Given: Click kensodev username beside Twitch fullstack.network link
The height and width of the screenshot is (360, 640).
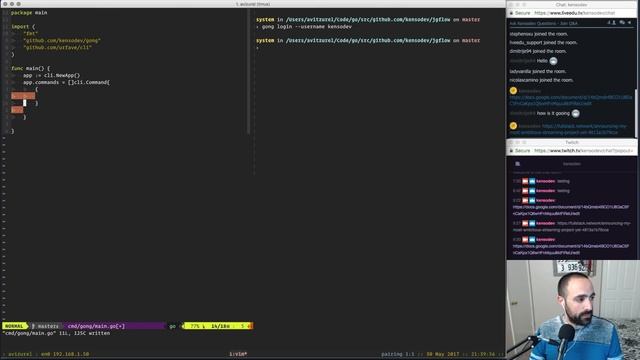Looking at the screenshot, I should point(545,223).
